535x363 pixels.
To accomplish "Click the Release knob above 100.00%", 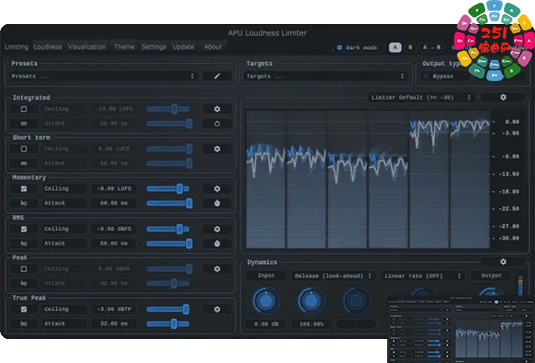I will [x=311, y=301].
